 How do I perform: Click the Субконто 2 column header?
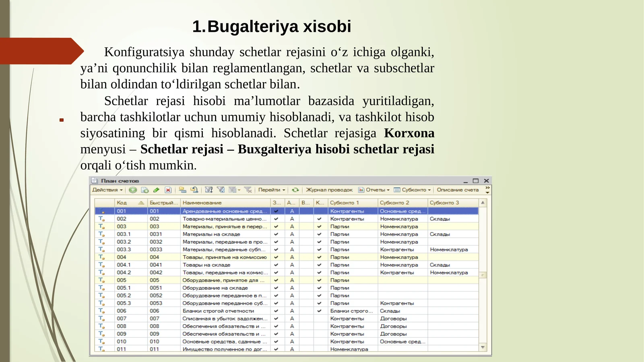point(403,203)
